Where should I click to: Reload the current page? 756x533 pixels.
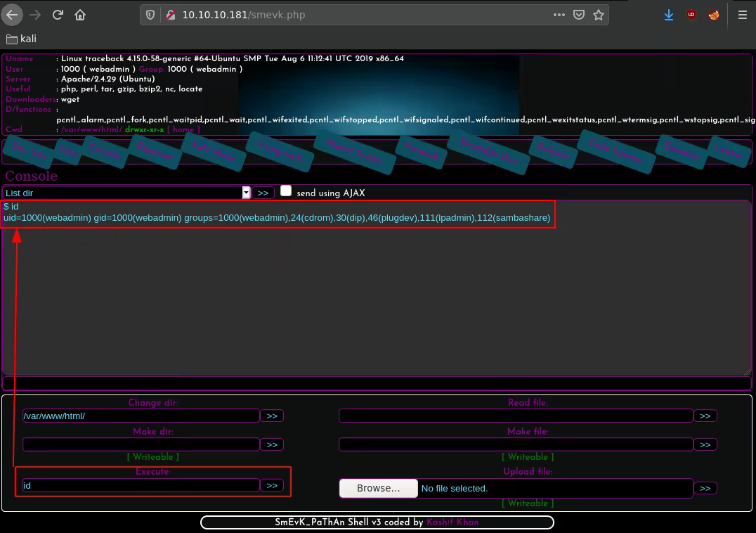pyautogui.click(x=58, y=15)
